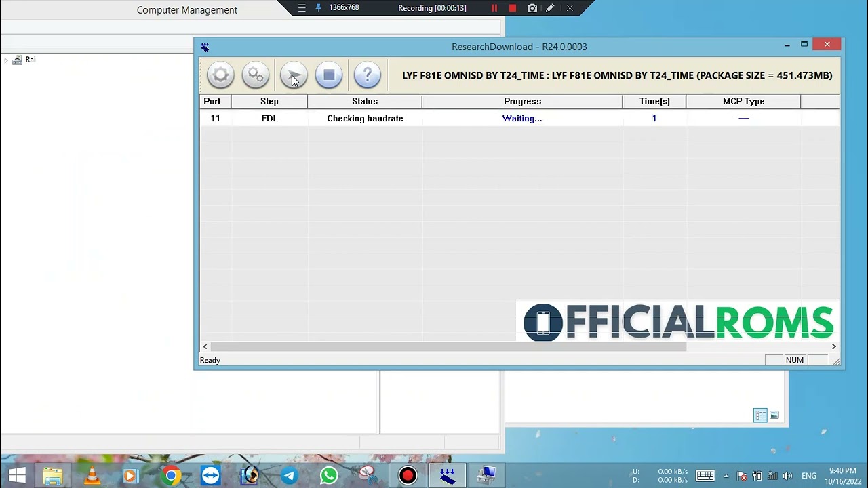The height and width of the screenshot is (488, 868).
Task: Click the Port column header
Action: tap(215, 101)
